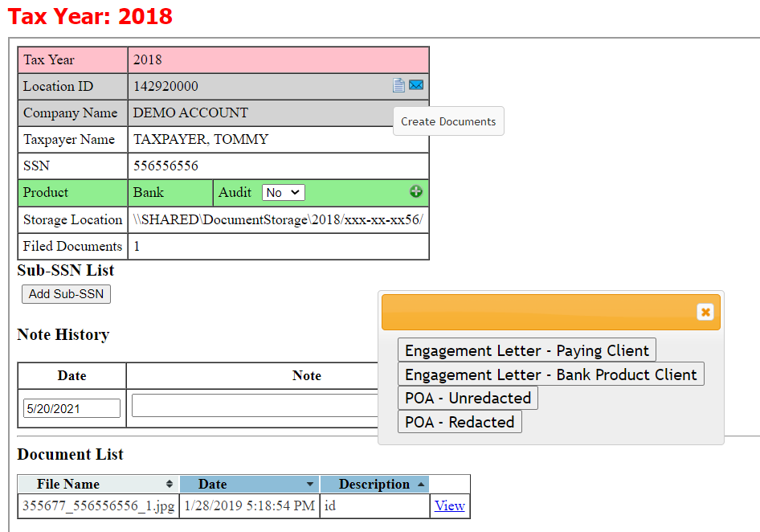Click the Create Documents tooltip
This screenshot has width=760, height=532.
click(x=448, y=121)
